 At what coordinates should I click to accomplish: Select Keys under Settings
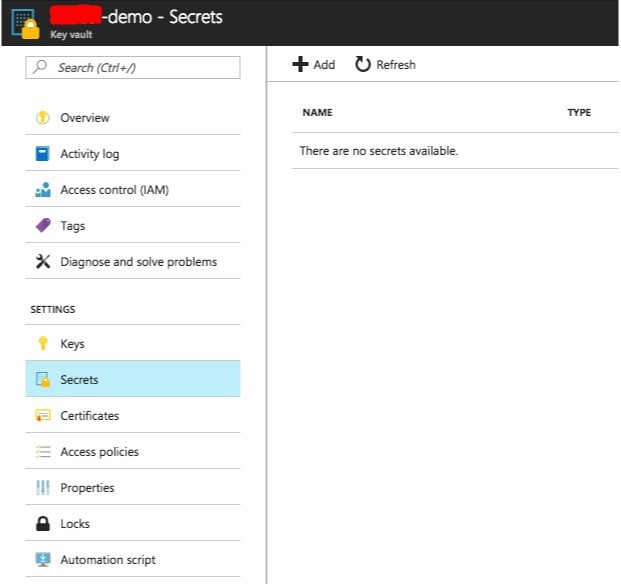click(x=133, y=343)
